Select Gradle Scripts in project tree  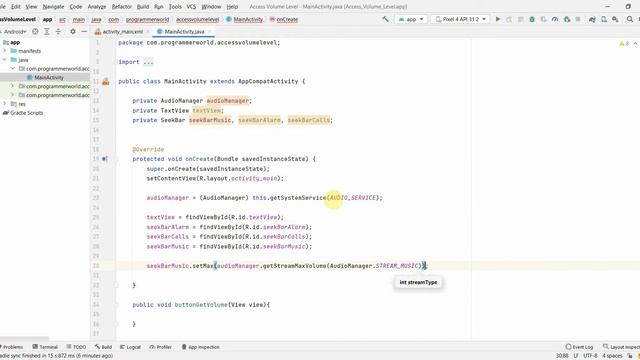23,113
